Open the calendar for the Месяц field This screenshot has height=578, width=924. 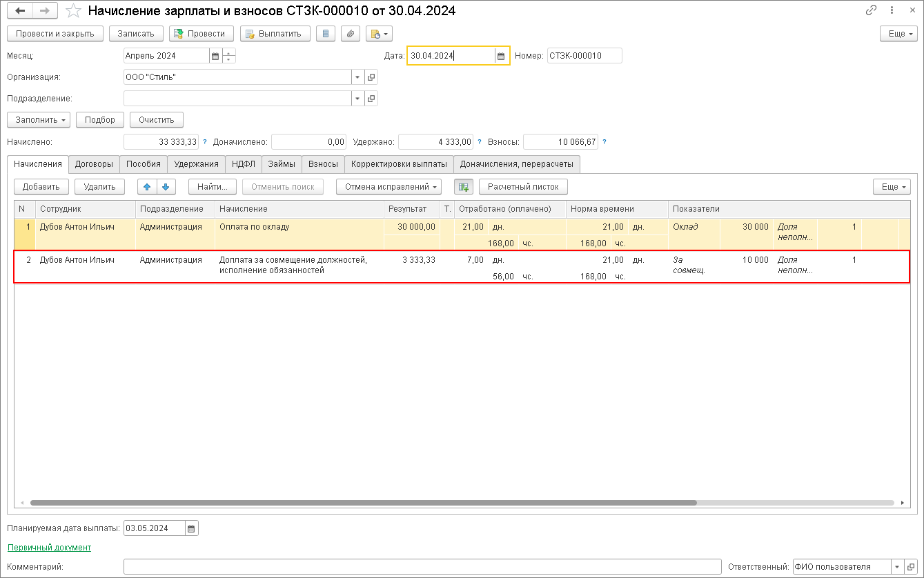[x=215, y=56]
